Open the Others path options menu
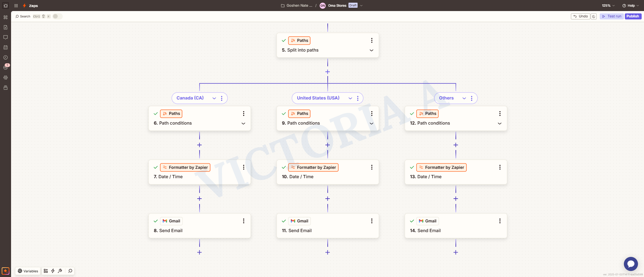 tap(472, 98)
